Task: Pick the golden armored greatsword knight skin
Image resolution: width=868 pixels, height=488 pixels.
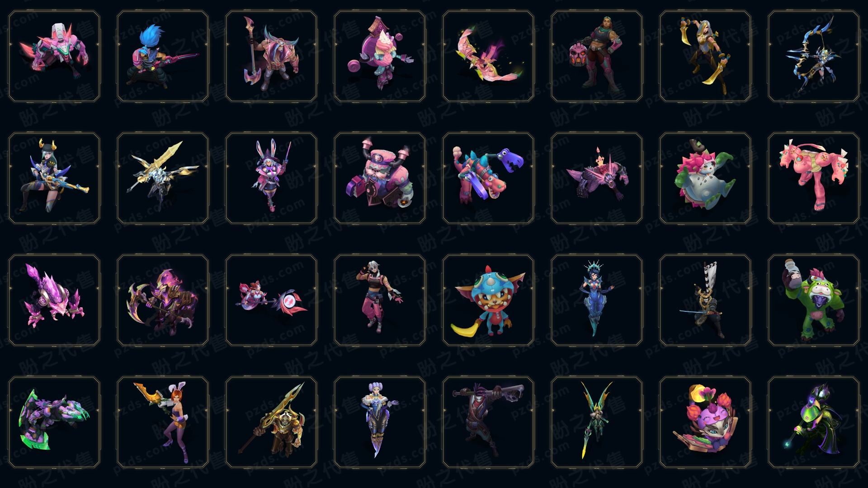Action: 271,422
